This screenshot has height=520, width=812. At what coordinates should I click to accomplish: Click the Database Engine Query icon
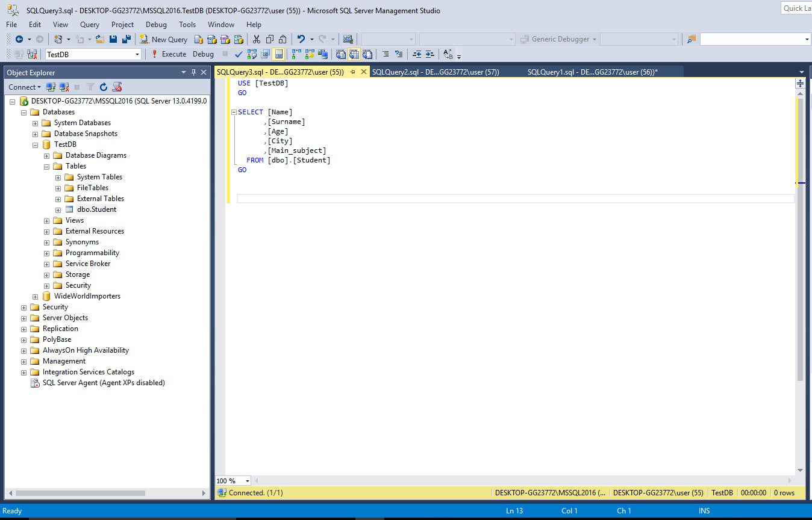tap(199, 39)
